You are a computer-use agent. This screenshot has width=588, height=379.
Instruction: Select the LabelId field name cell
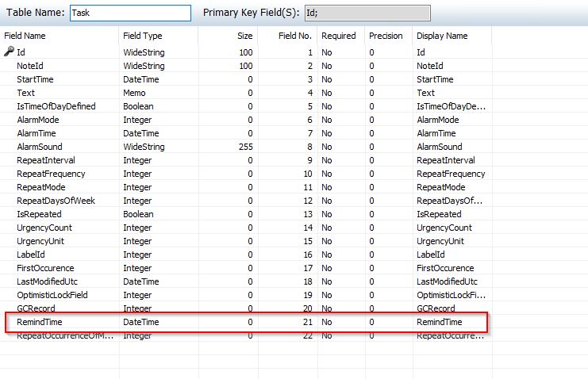31,255
